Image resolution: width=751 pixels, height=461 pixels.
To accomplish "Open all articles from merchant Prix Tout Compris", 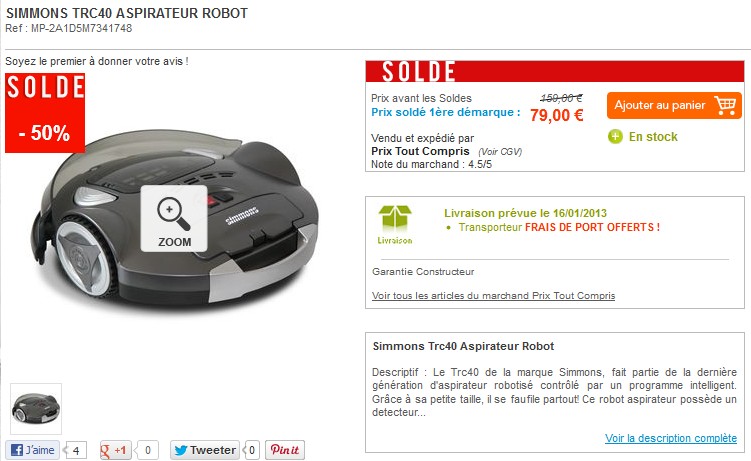I will [493, 296].
